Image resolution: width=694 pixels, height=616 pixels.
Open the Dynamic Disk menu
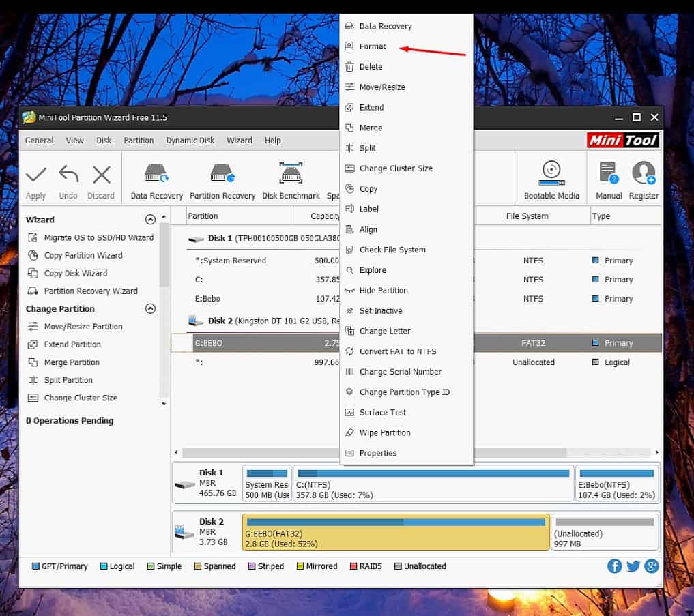point(190,141)
